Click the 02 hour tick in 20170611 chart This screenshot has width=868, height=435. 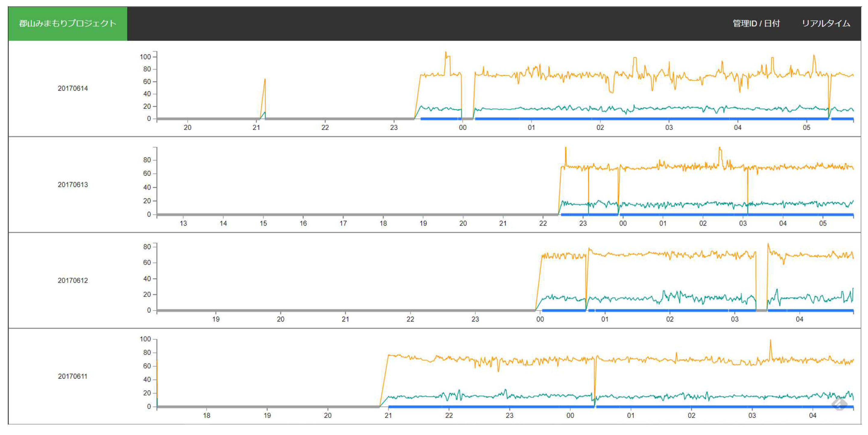click(691, 415)
